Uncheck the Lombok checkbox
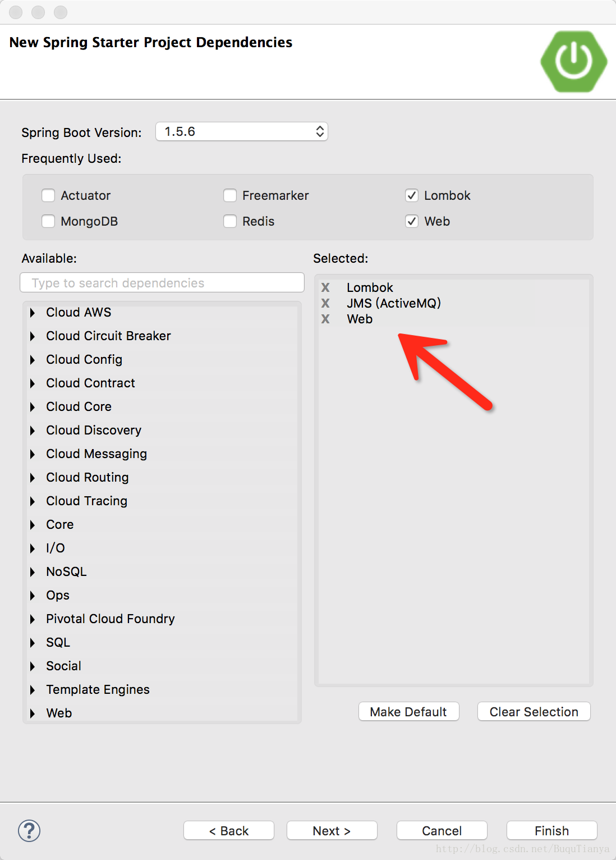616x860 pixels. (x=412, y=195)
